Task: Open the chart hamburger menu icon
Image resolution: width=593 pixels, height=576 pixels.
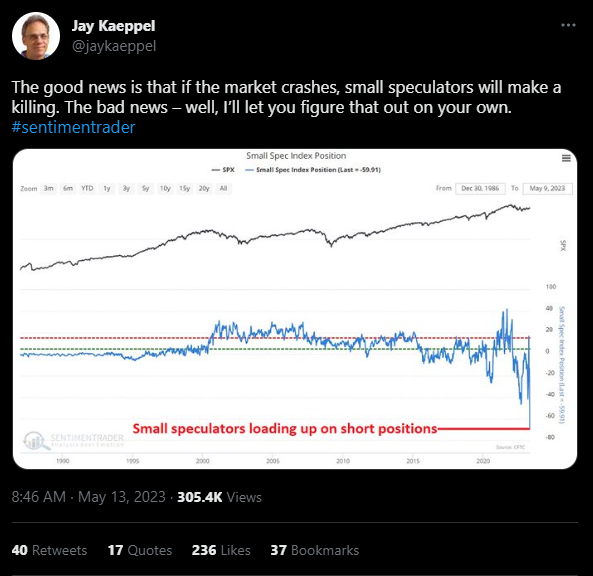Action: pos(566,158)
